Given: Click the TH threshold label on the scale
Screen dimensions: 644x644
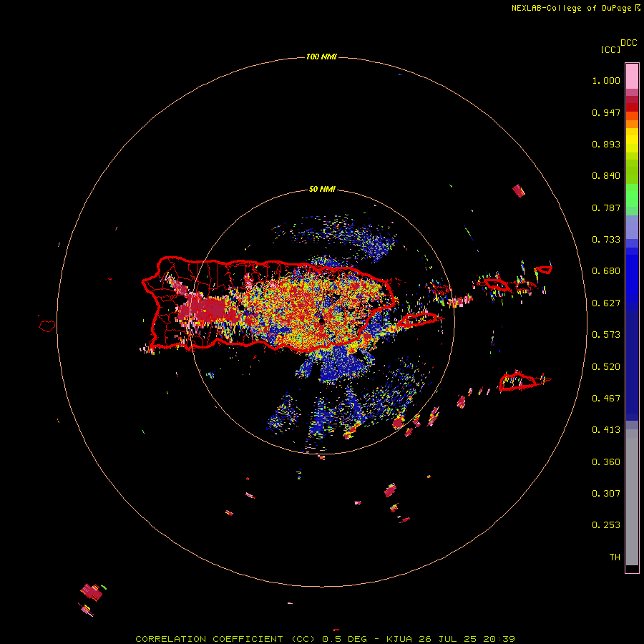Looking at the screenshot, I should tap(615, 557).
